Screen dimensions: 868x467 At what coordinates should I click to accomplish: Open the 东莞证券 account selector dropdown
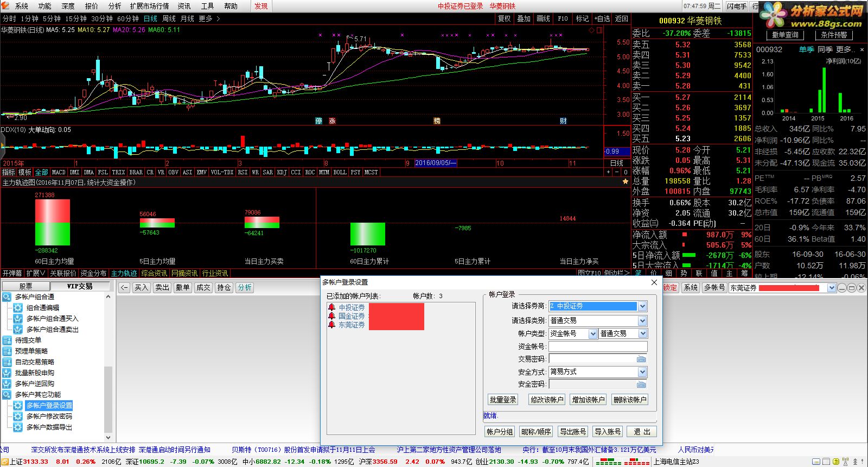[x=832, y=288]
